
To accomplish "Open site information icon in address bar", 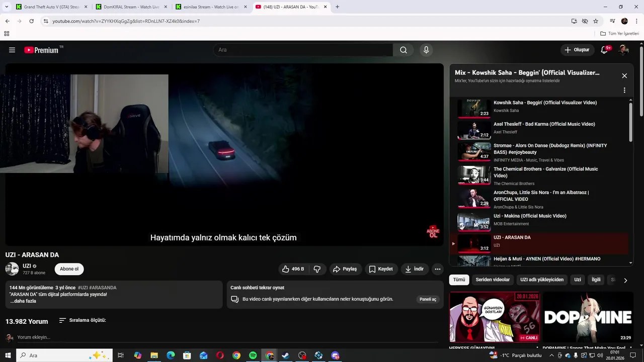I will pos(46,21).
